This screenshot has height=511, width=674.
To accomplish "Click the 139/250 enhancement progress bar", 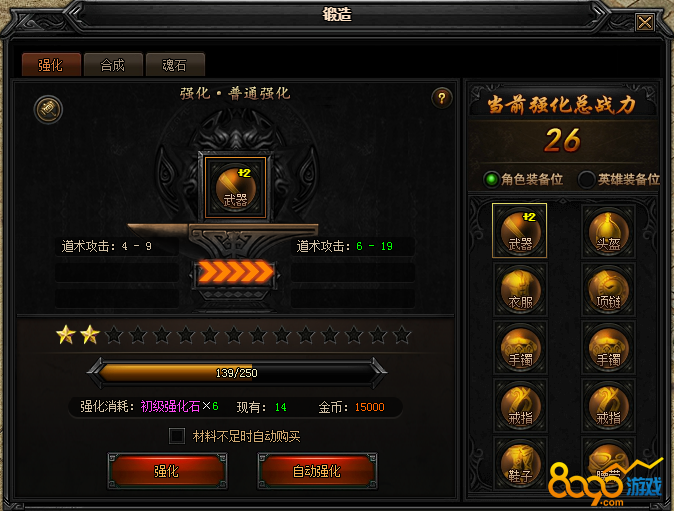I will pyautogui.click(x=236, y=373).
